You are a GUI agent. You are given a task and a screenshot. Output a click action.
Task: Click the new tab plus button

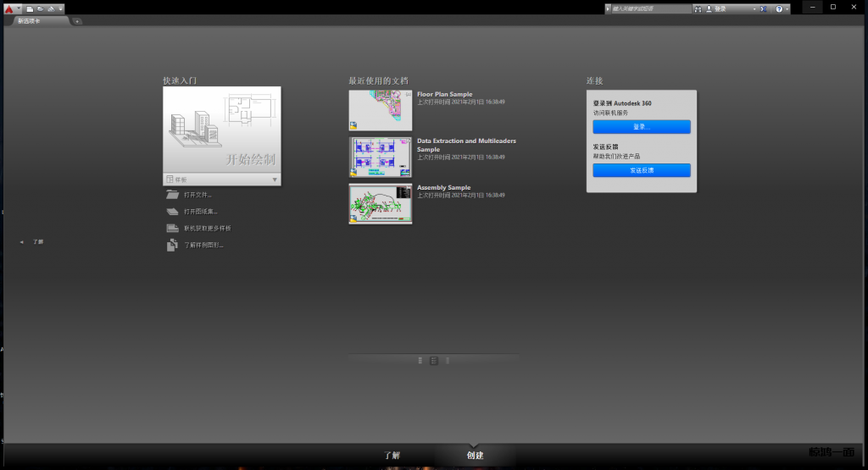(x=77, y=20)
